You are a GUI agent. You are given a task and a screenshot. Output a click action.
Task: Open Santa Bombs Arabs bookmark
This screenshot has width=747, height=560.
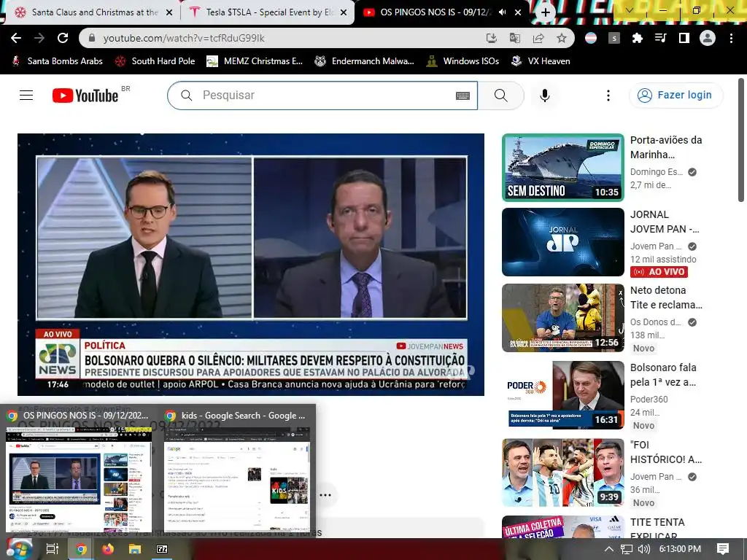(x=57, y=61)
